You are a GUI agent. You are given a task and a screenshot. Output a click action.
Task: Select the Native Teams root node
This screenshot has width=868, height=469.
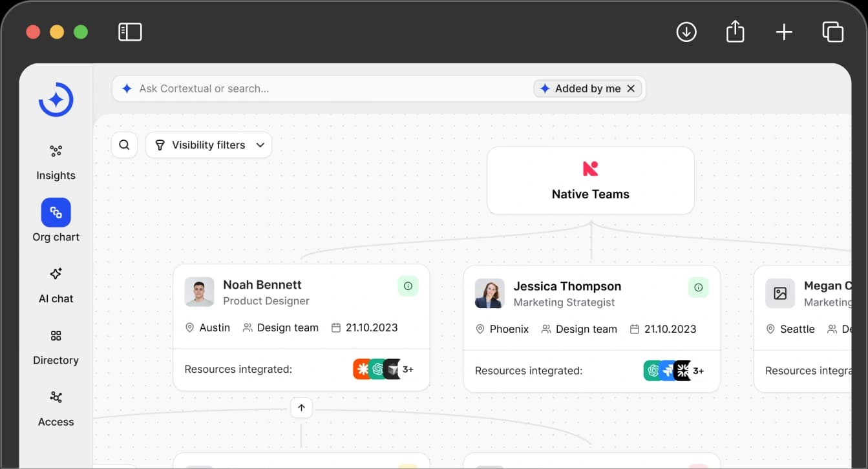[x=591, y=180]
